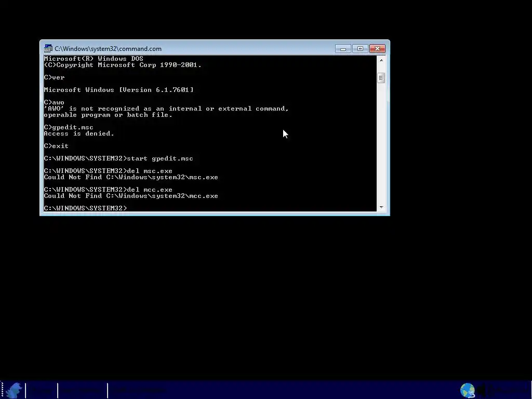Click the last empty C:\WINDOWS\SYSTEM32> prompt
The image size is (532, 399).
click(85, 208)
